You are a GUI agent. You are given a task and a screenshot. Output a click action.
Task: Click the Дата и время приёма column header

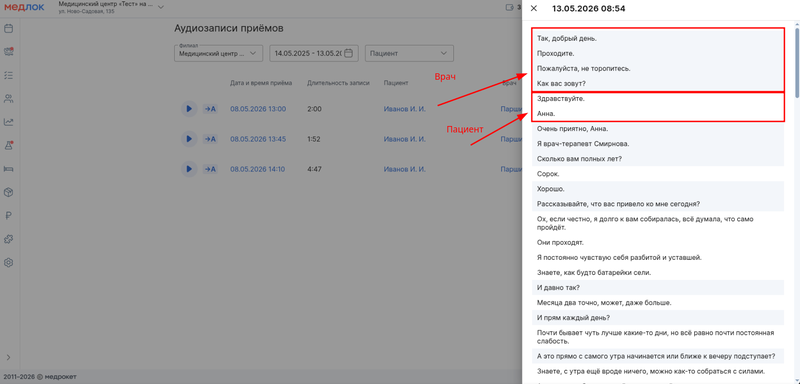pyautogui.click(x=261, y=83)
